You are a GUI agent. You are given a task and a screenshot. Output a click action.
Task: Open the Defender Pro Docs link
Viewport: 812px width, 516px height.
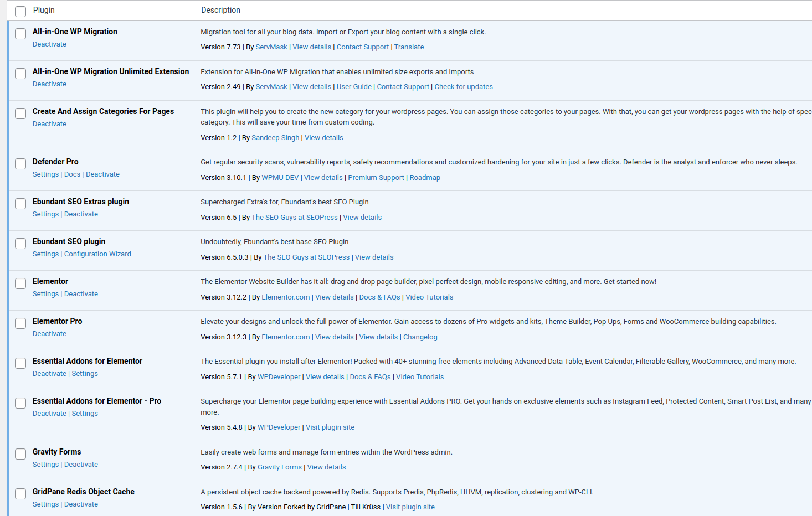tap(72, 174)
